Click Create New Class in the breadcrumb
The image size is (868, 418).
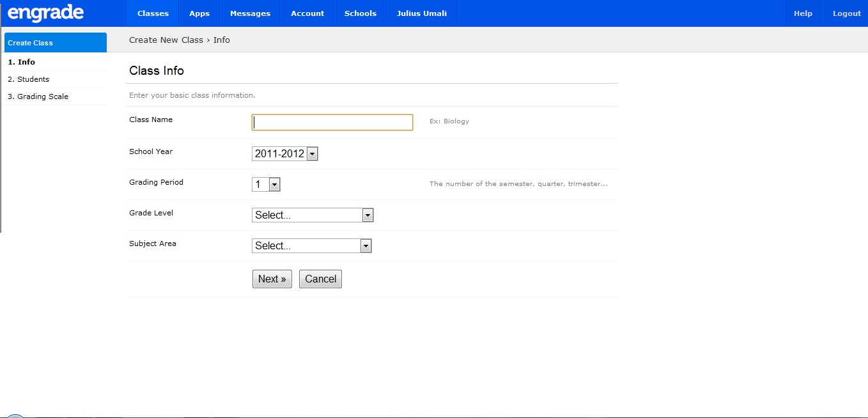tap(166, 40)
